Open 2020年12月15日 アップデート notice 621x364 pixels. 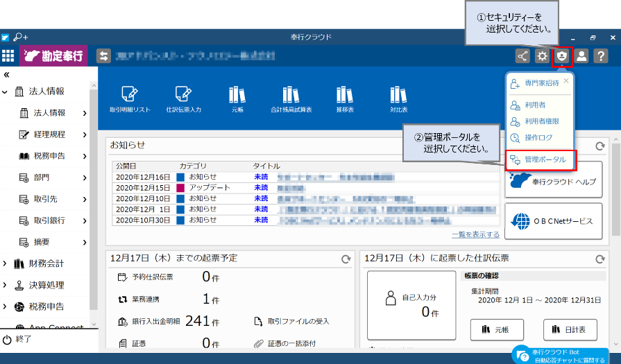(x=291, y=188)
